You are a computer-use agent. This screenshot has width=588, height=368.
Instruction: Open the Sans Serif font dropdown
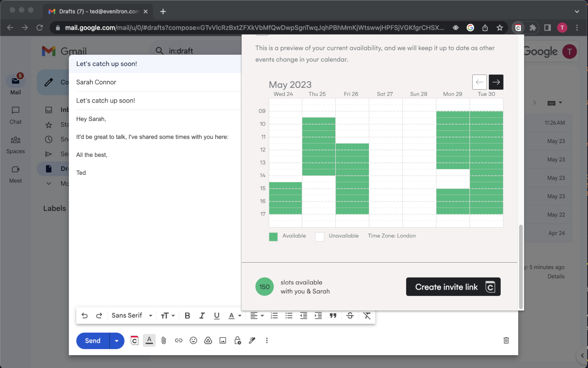[132, 316]
